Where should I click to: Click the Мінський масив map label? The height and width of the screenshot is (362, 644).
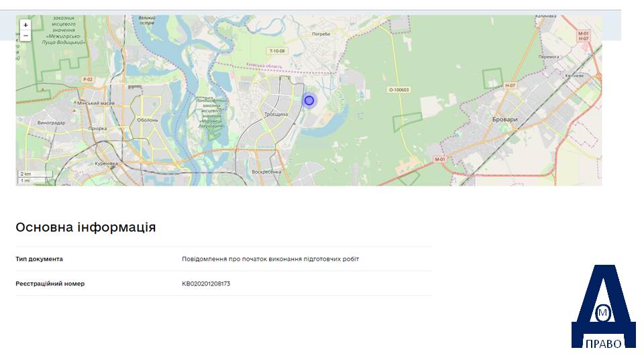tap(96, 103)
